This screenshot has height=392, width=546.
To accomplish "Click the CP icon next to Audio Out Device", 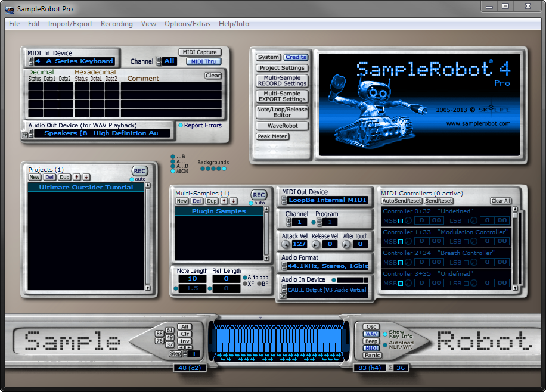I will pos(24,135).
